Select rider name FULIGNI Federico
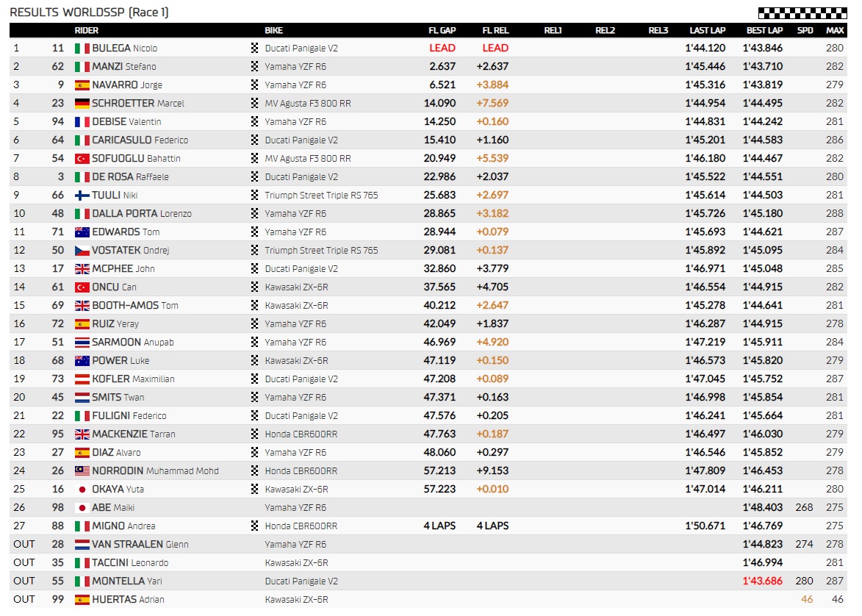 click(129, 415)
